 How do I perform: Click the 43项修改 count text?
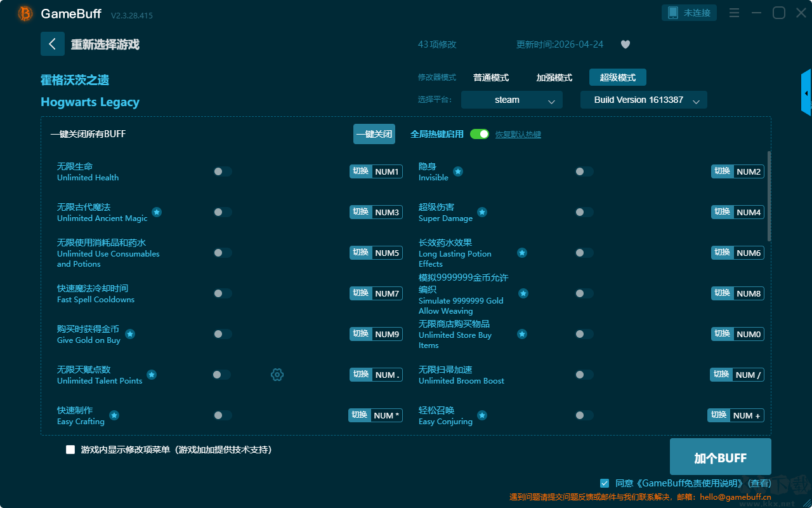437,44
